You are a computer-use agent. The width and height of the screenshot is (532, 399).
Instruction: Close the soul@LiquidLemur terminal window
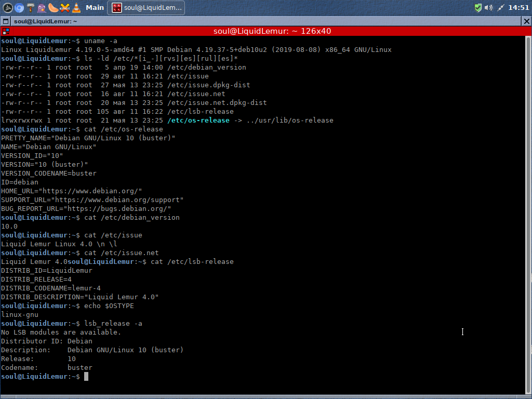pyautogui.click(x=526, y=21)
